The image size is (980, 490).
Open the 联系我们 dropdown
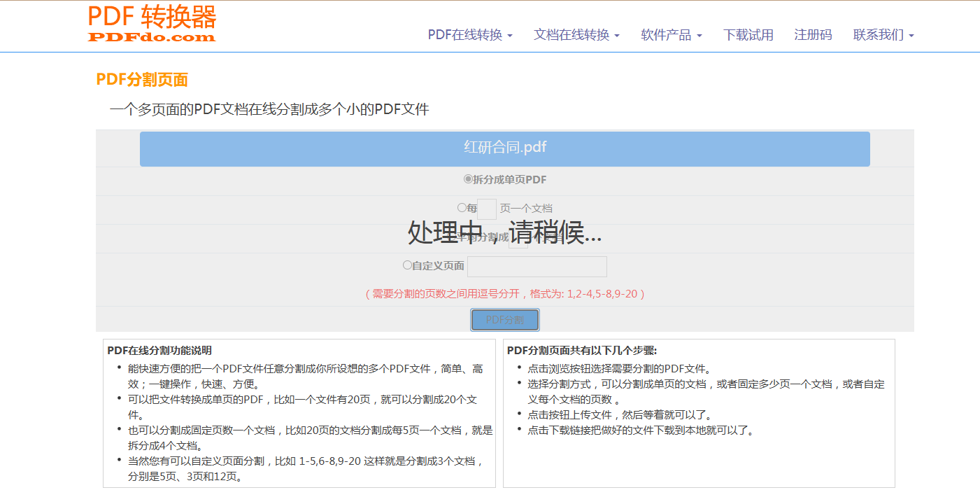[x=883, y=35]
